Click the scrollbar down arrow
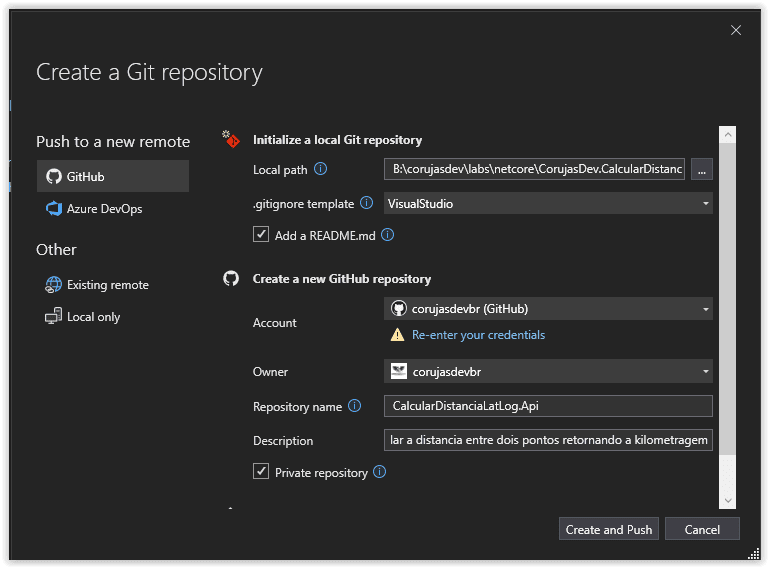This screenshot has height=568, width=769. (728, 500)
